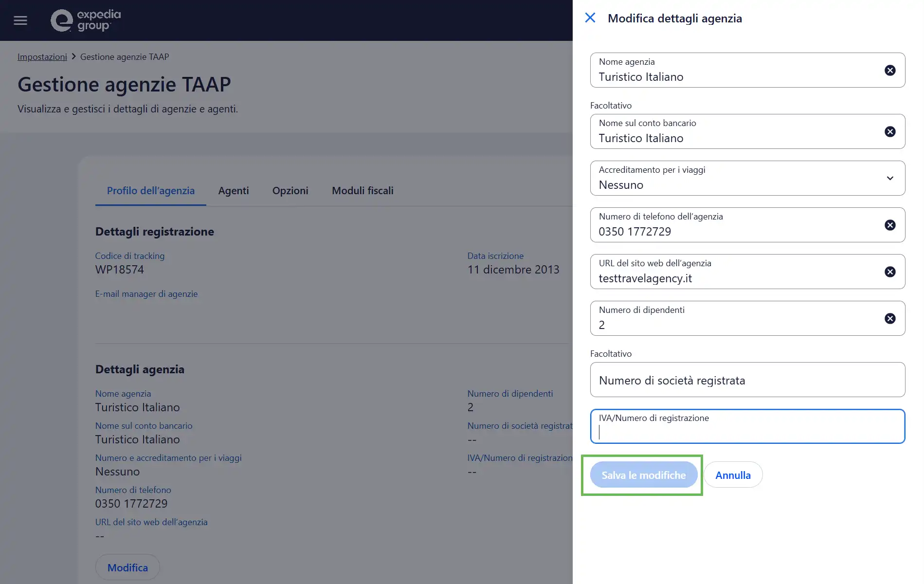The height and width of the screenshot is (584, 924).
Task: Focus the Numero di società registrata field
Action: coord(747,380)
